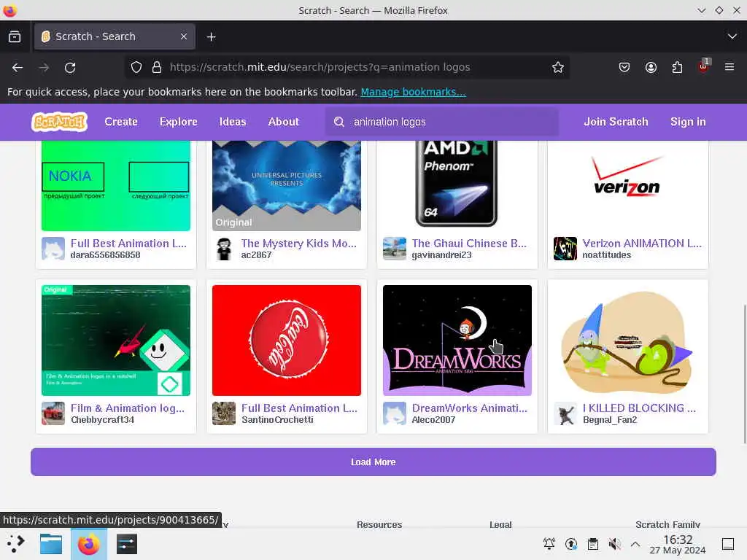This screenshot has width=747, height=560.
Task: Open the clipboard tray icon
Action: click(592, 544)
